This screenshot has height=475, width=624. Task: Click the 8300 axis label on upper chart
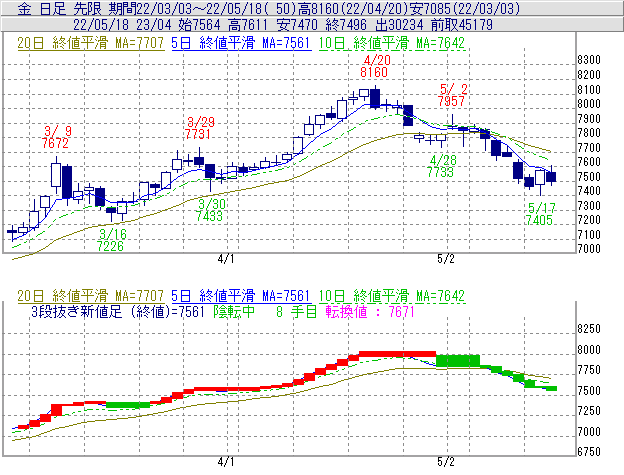pos(589,60)
